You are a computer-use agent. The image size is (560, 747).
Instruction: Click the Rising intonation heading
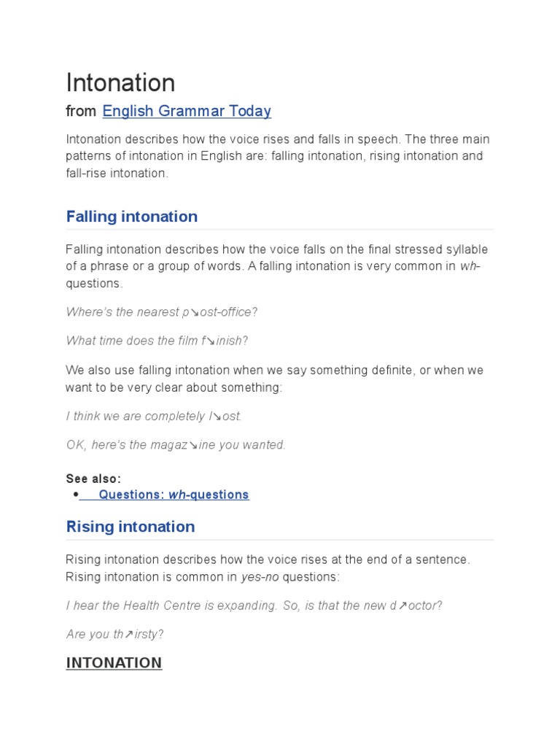tap(131, 527)
